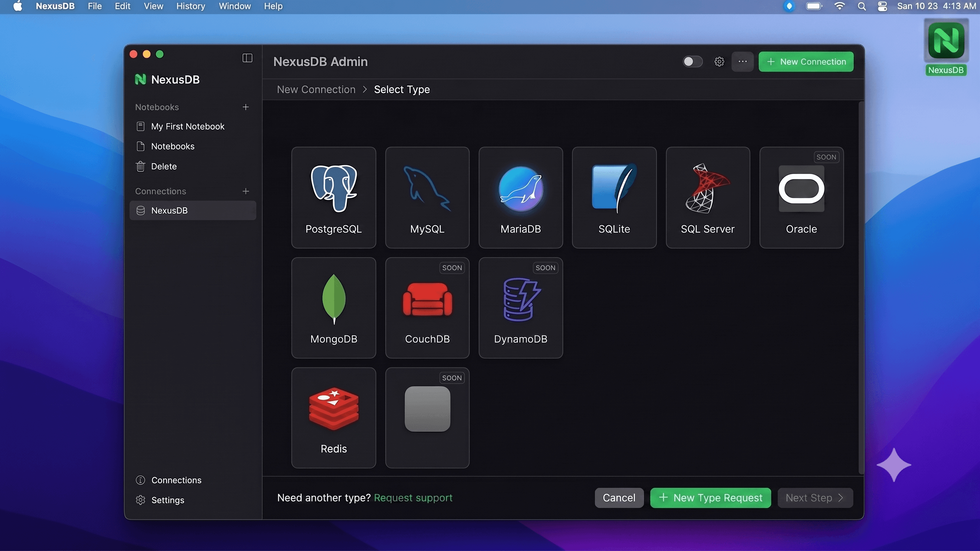Flip the header toggle switch
Viewport: 980px width, 551px height.
pyautogui.click(x=692, y=62)
